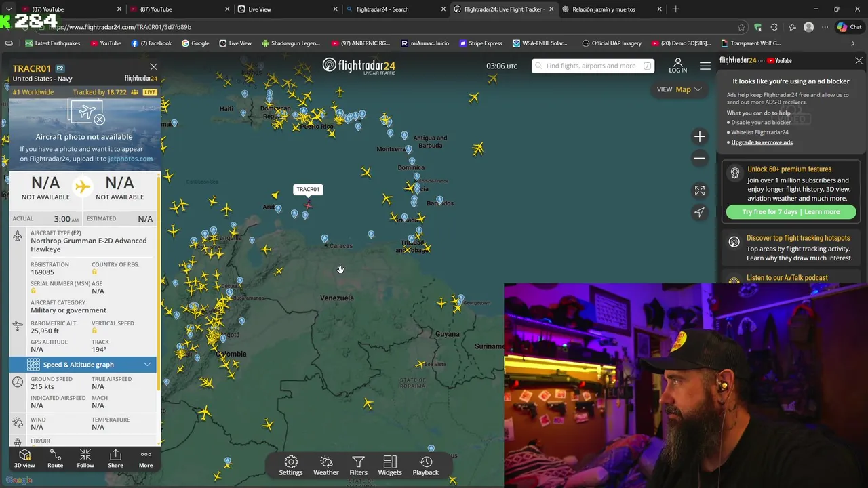Open the WSA-ENLIL Solar bookmark
This screenshot has width=868, height=488.
point(540,43)
